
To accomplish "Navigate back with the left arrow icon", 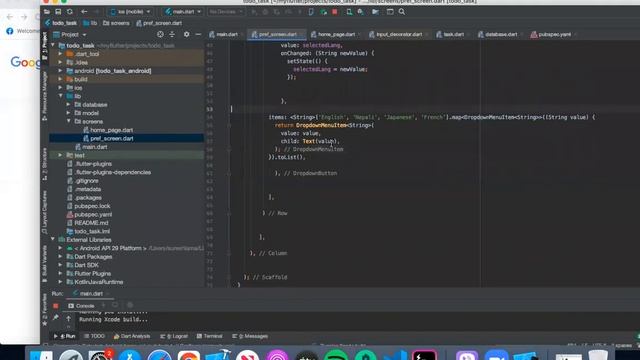I will 84,12.
